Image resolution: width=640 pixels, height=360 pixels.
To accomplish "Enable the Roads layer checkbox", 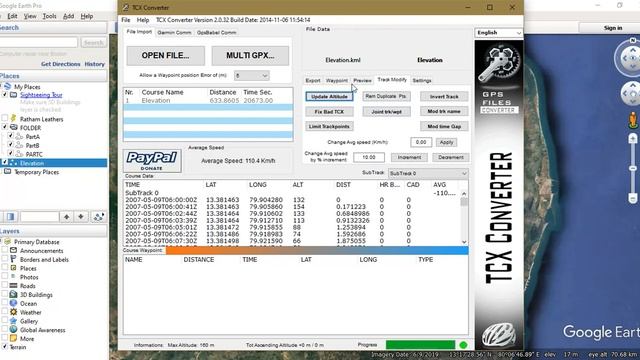I will click(x=5, y=286).
